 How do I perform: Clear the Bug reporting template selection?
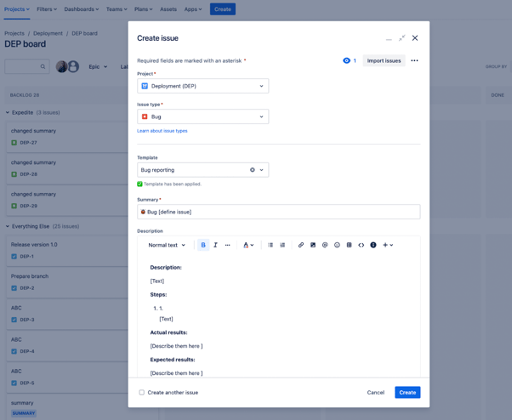(x=252, y=170)
